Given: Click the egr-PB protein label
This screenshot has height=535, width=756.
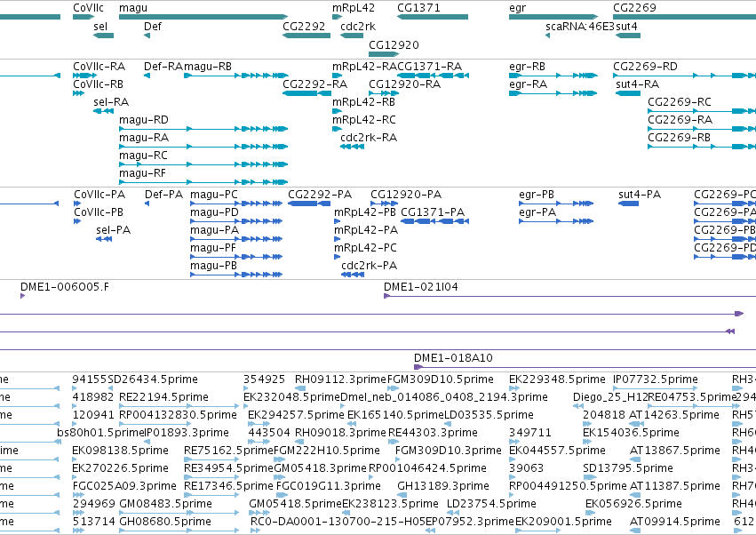Looking at the screenshot, I should coord(537,195).
